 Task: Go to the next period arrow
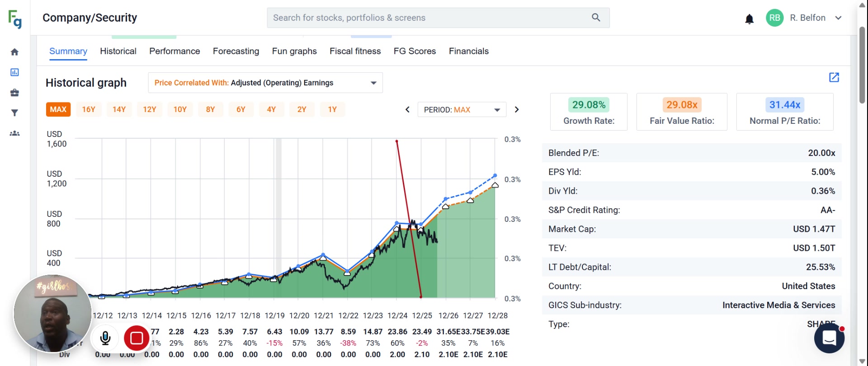click(517, 110)
